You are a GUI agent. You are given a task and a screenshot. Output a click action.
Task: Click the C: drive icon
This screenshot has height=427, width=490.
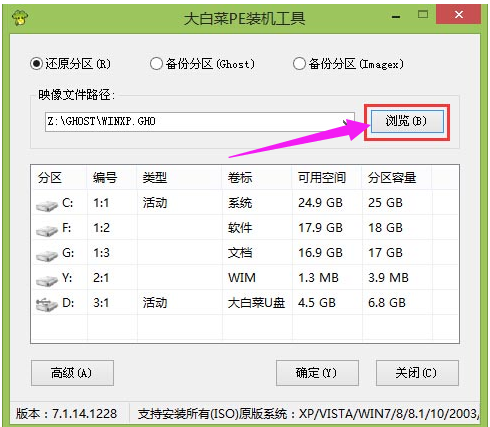click(47, 205)
